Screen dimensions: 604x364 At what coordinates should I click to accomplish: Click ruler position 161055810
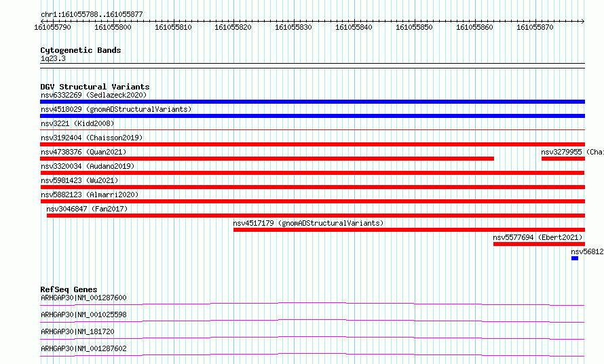[x=173, y=27]
